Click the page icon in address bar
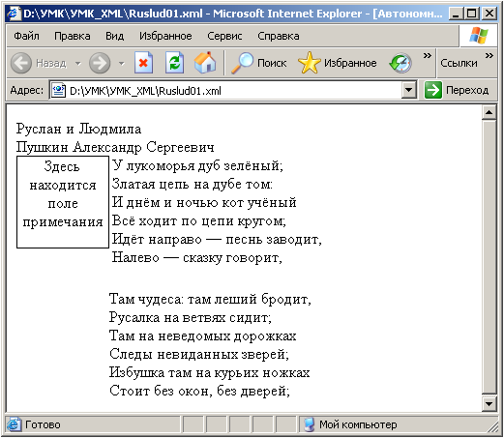 59,91
